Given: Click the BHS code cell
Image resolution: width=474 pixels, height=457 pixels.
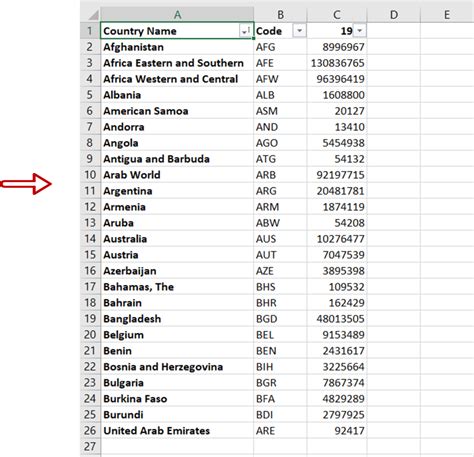Looking at the screenshot, I should [x=280, y=287].
